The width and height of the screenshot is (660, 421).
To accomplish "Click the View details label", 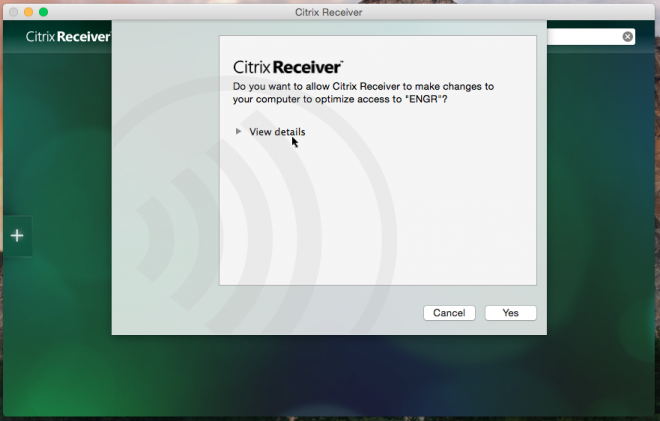I will click(x=277, y=132).
